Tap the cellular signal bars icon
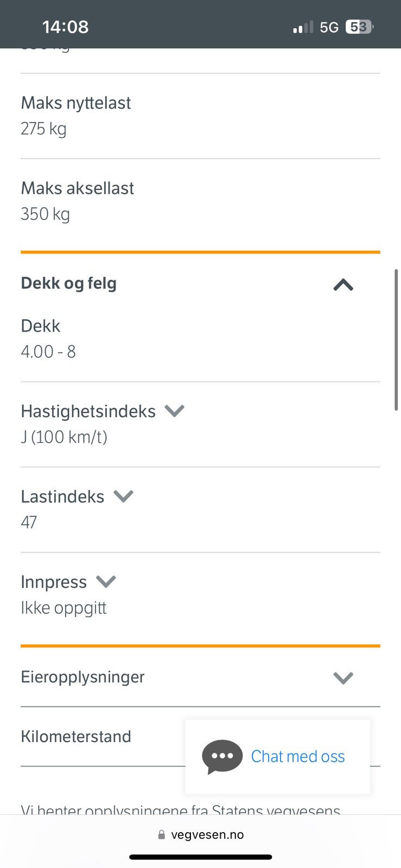401x868 pixels. click(x=303, y=27)
